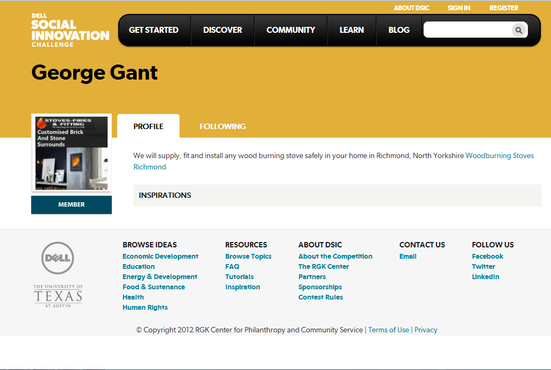Click the George Gant page heading
This screenshot has height=370, width=551.
click(x=95, y=72)
